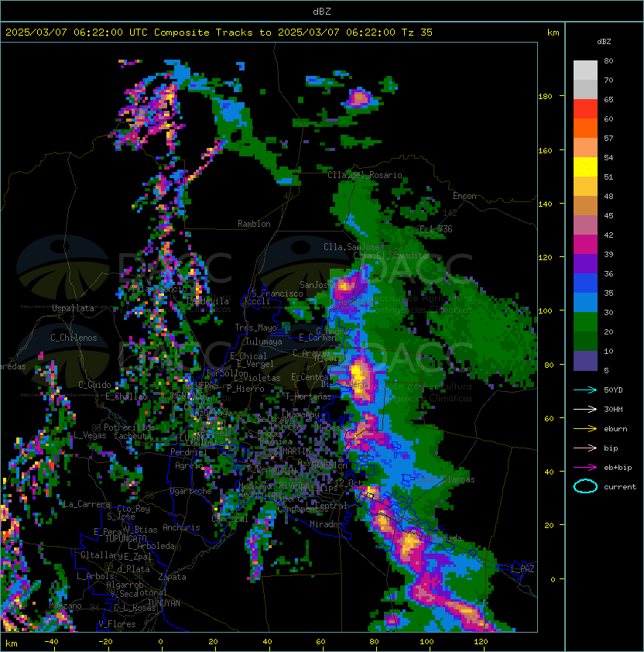Click the 'S_Francisco' map label

point(277,293)
